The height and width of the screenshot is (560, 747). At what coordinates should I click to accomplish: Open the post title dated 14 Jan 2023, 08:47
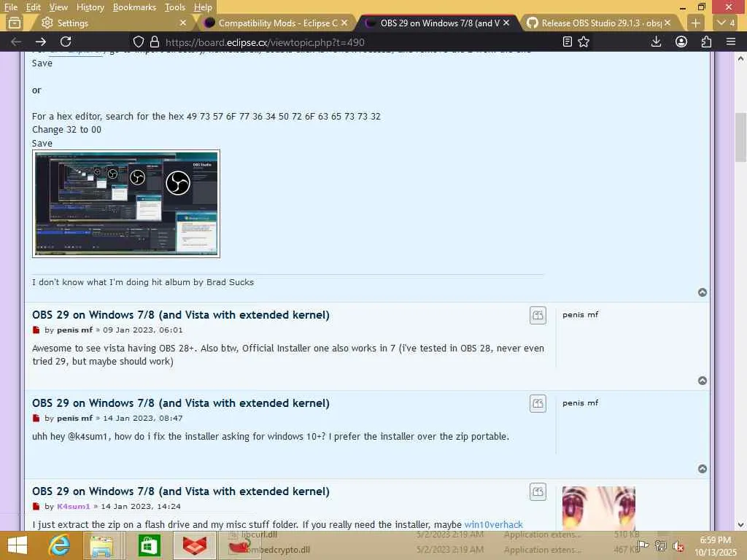181,403
